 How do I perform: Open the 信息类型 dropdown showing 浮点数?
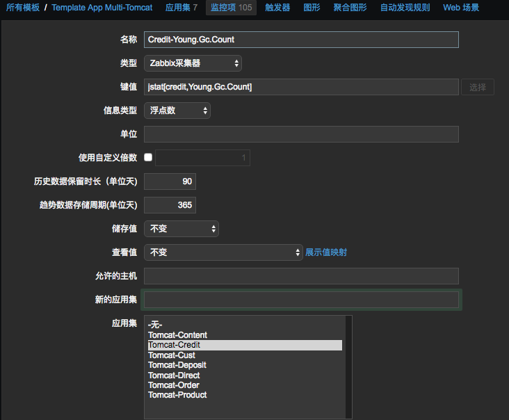click(177, 111)
